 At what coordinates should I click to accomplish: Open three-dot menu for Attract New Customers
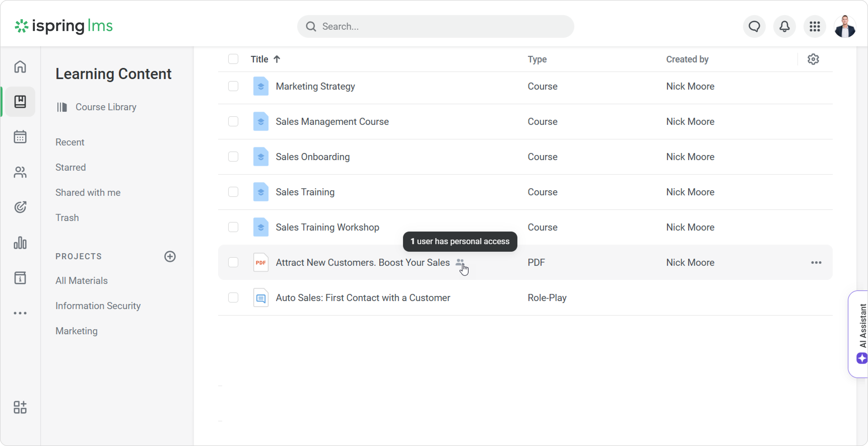pos(816,263)
